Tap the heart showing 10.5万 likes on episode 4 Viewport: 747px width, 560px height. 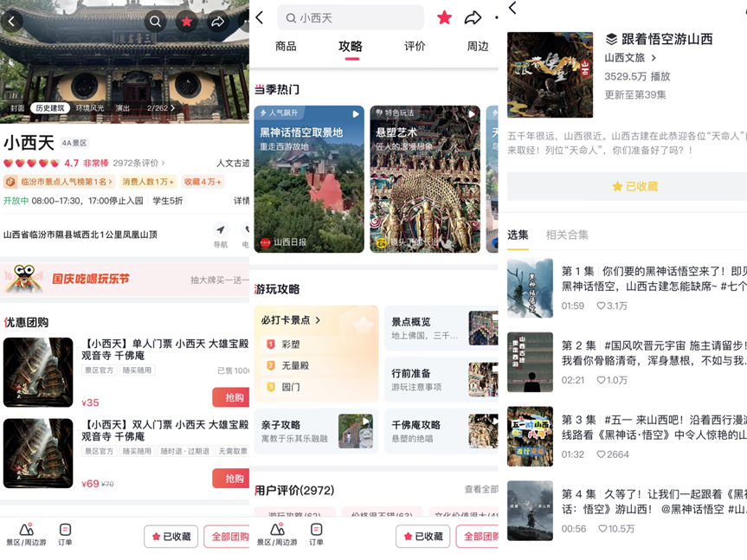pos(602,529)
